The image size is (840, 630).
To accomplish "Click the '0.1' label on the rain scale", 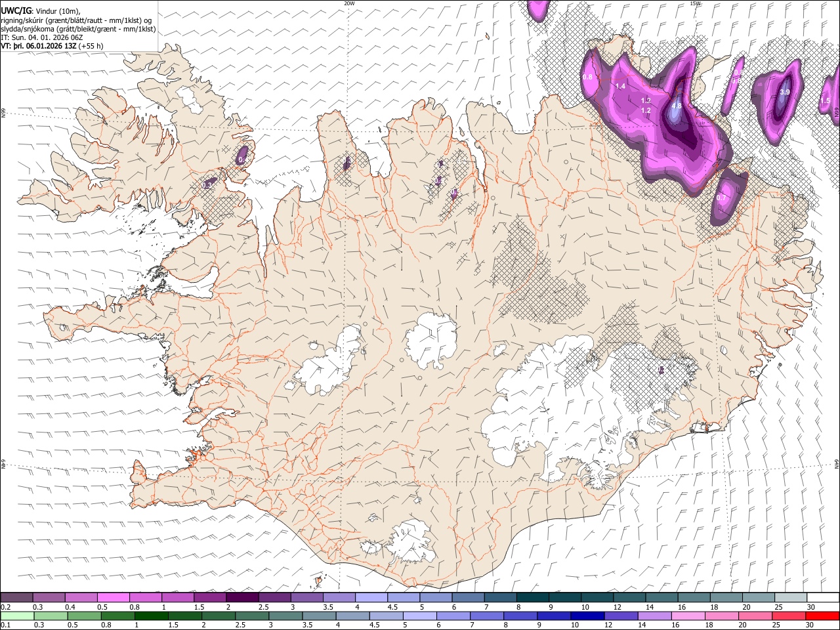I will (5, 625).
